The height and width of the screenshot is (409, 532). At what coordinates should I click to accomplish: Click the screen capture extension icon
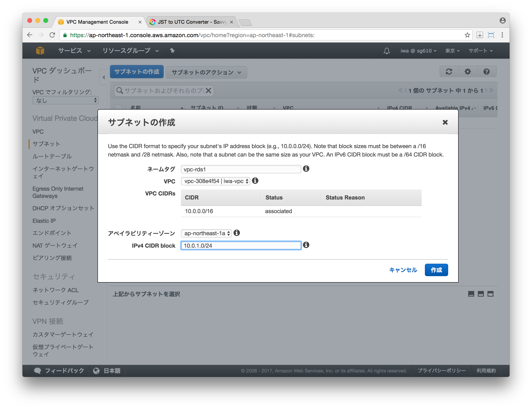pos(491,35)
